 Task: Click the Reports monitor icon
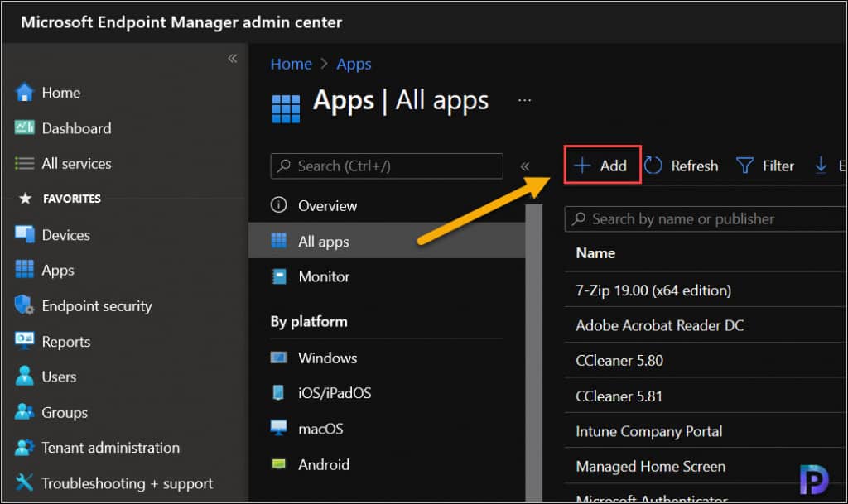pyautogui.click(x=24, y=340)
